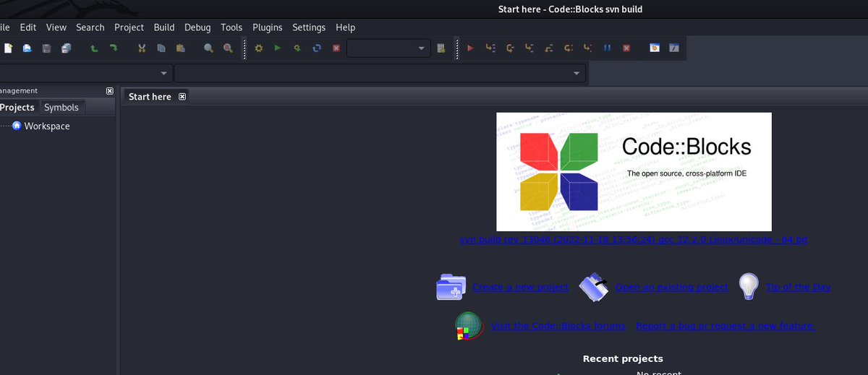Viewport: 868px width, 375px height.
Task: Close the Management panel
Action: click(x=110, y=91)
